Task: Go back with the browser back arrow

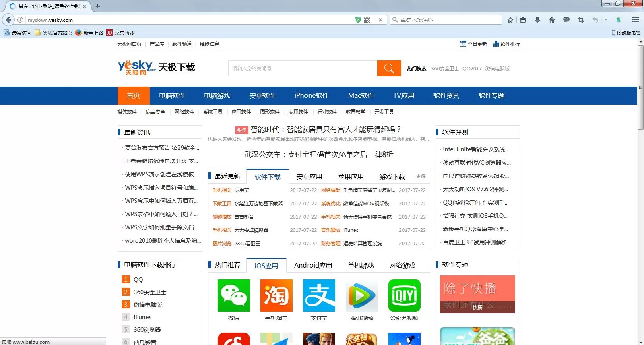Action: coord(8,20)
